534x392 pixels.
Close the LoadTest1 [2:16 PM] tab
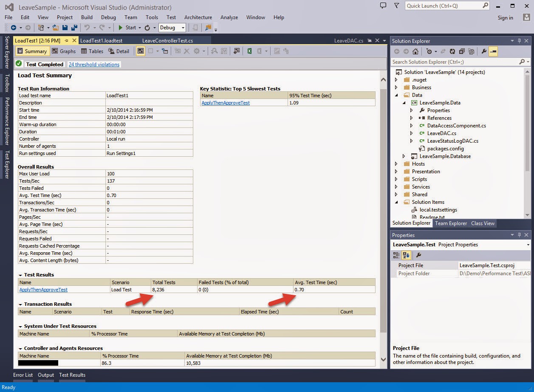pos(74,41)
